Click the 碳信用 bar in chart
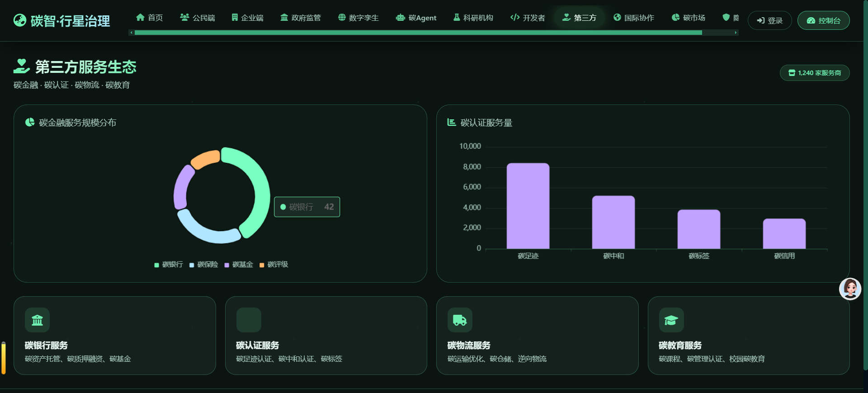868x393 pixels. pos(784,234)
